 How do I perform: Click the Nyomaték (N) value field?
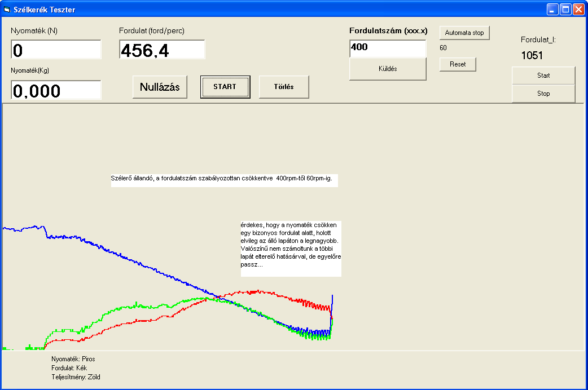[x=56, y=50]
